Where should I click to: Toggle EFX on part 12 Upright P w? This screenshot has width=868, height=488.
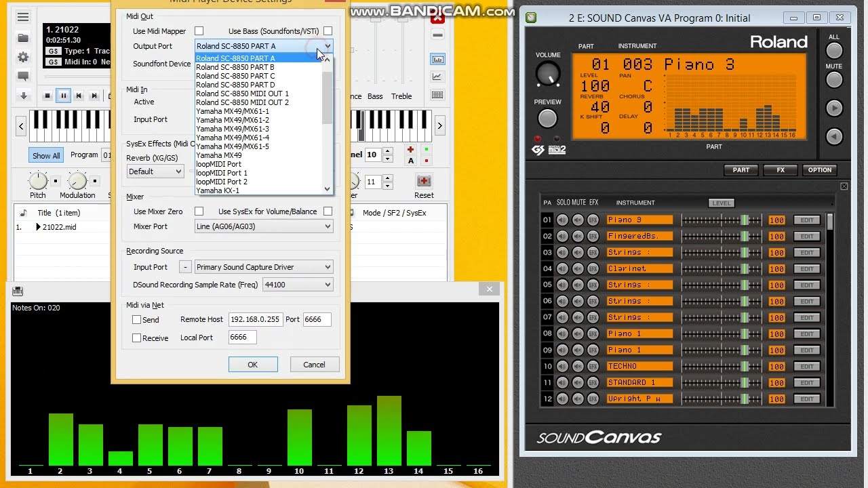(x=593, y=399)
